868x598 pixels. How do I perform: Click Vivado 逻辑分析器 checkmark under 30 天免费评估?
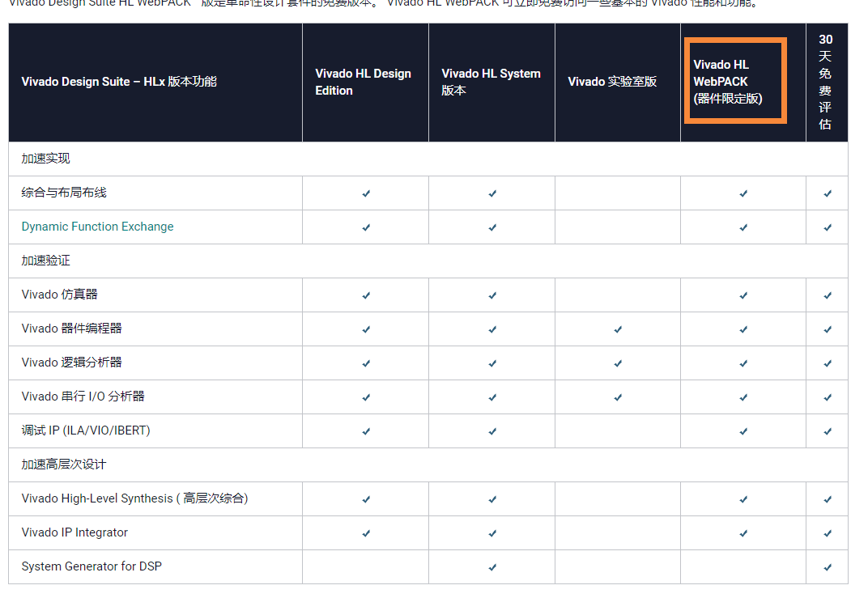pos(828,363)
